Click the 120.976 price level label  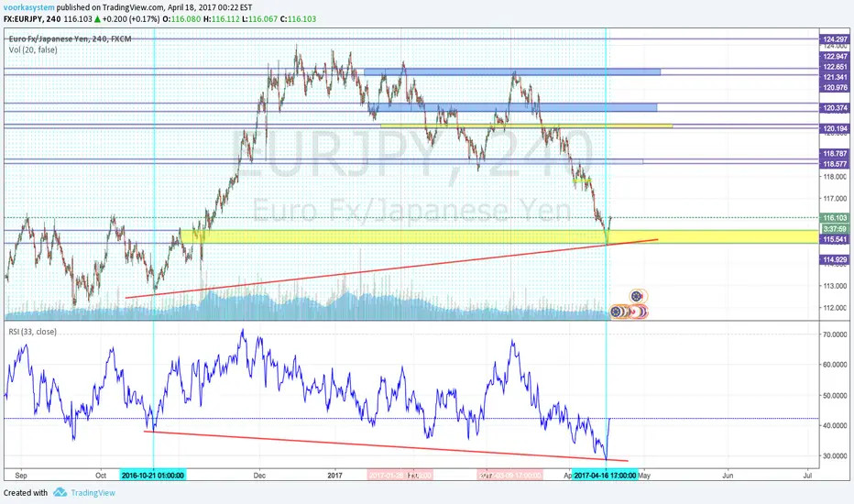click(835, 87)
